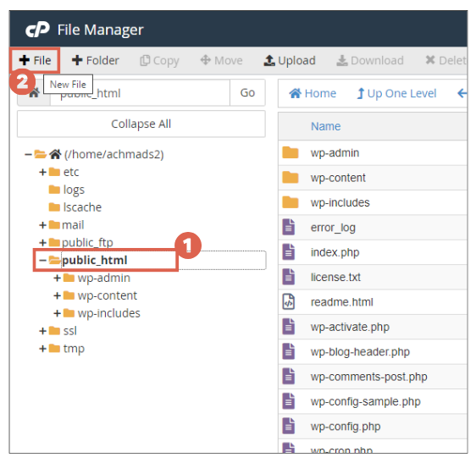Click the Delete toolbar button
476x463 pixels.
point(446,60)
